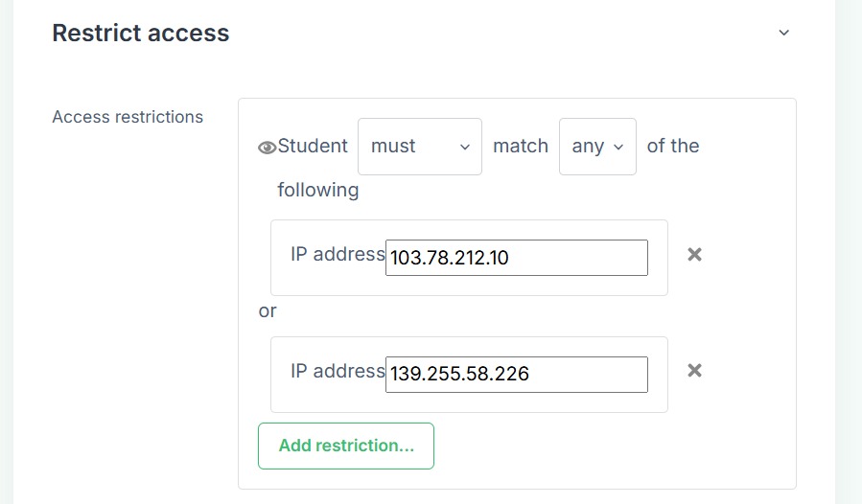Click the Access restrictions label
Screen dimensions: 862x504
tap(128, 117)
